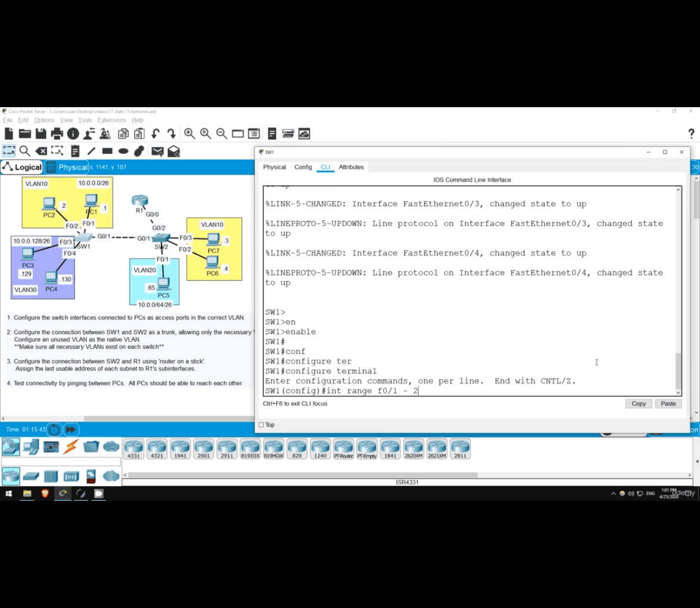Open the File menu
Screen dimensions: 700x608
click(8, 120)
